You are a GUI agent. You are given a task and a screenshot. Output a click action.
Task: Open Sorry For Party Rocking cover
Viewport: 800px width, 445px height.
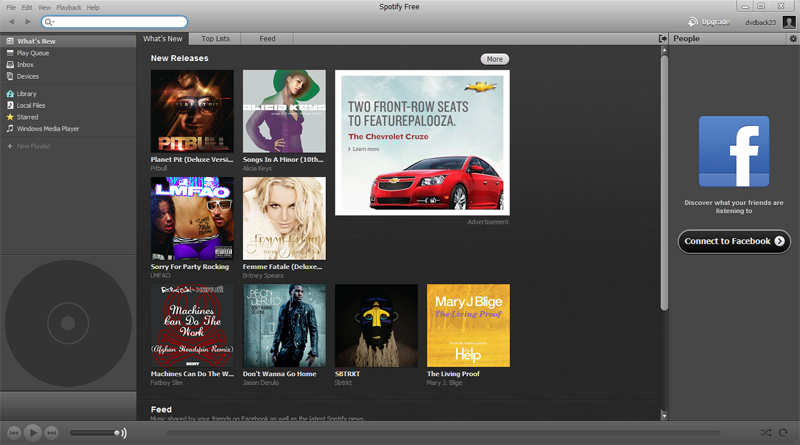192,218
